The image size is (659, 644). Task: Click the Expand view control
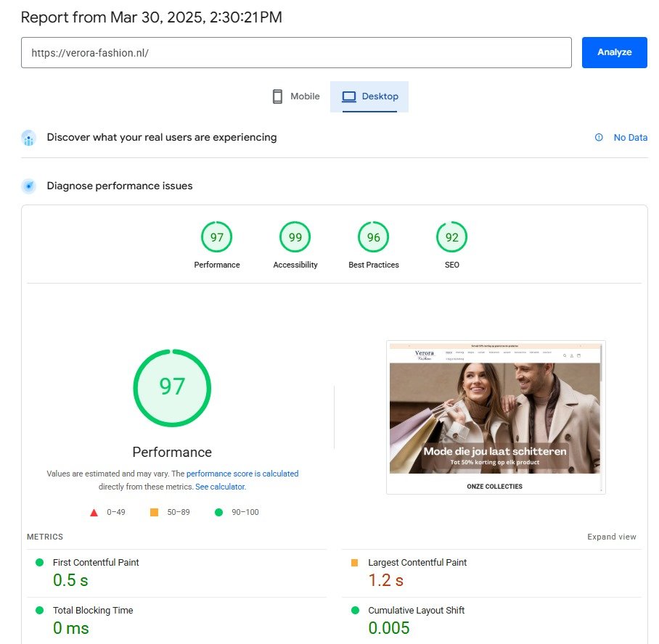[x=612, y=537]
